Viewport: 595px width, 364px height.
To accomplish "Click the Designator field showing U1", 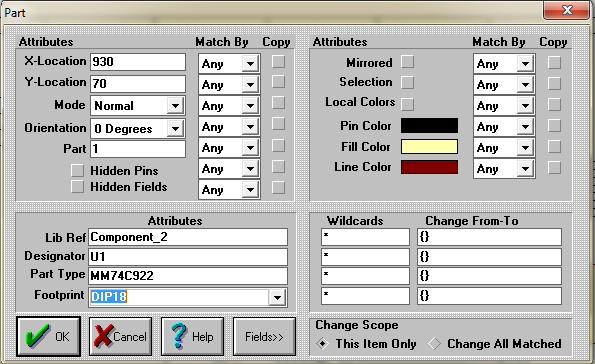I will pyautogui.click(x=188, y=257).
